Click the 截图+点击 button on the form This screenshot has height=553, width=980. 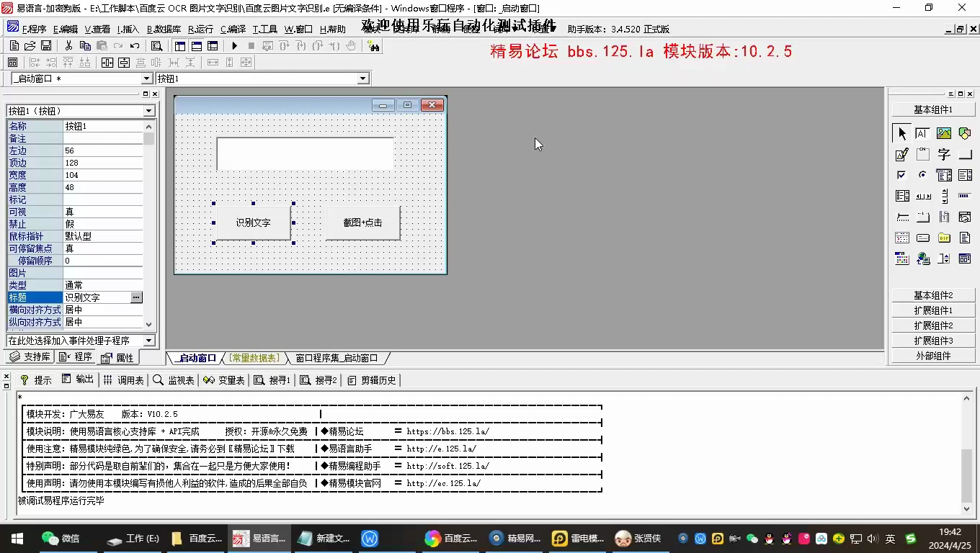pos(362,223)
